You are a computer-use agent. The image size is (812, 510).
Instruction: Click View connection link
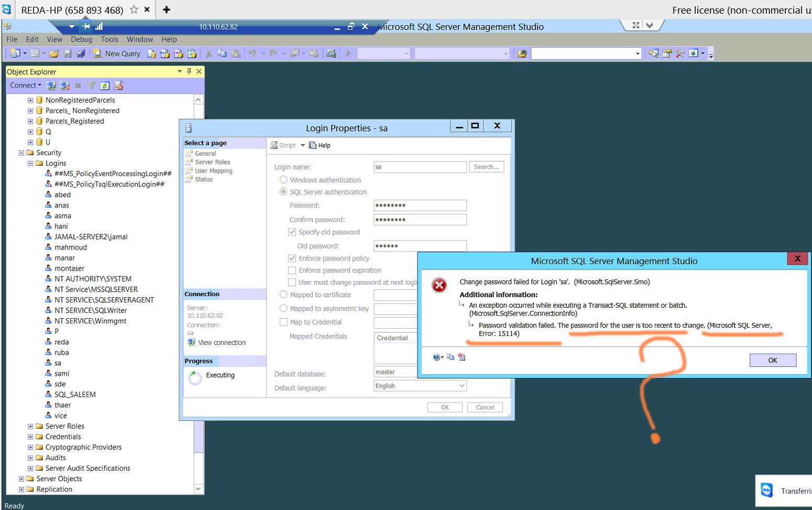(x=222, y=342)
